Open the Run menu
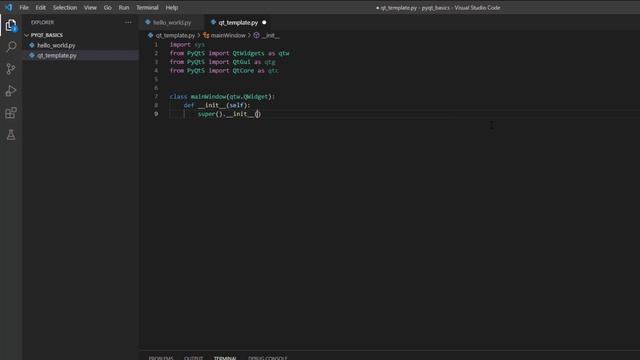This screenshot has width=640, height=360. click(x=124, y=7)
